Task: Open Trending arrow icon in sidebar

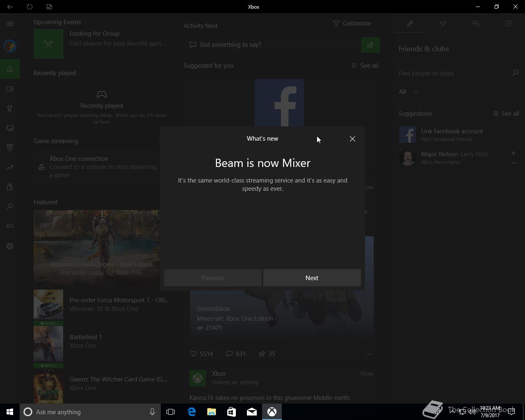Action: point(10,167)
